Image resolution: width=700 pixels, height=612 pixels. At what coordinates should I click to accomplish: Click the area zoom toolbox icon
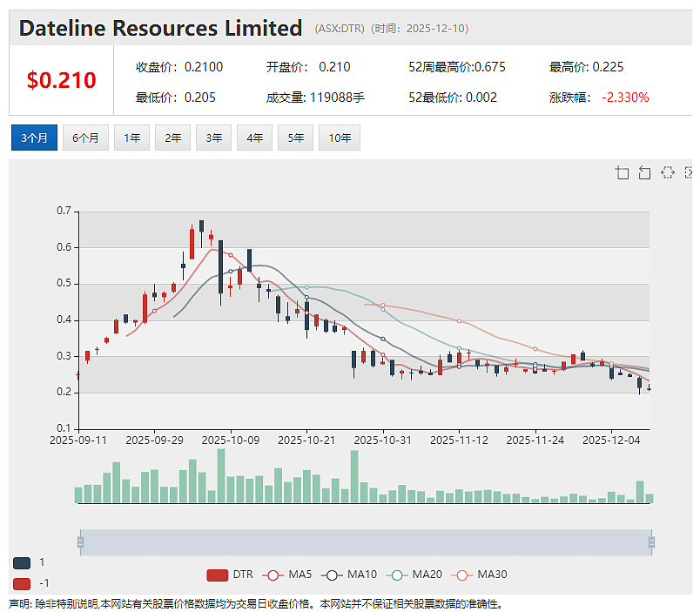622,172
